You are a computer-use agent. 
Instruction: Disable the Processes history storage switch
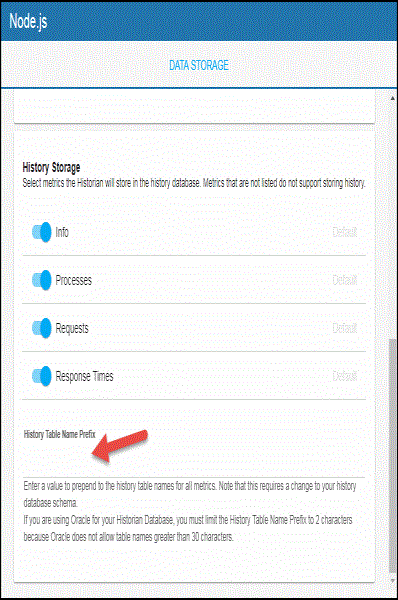(42, 280)
